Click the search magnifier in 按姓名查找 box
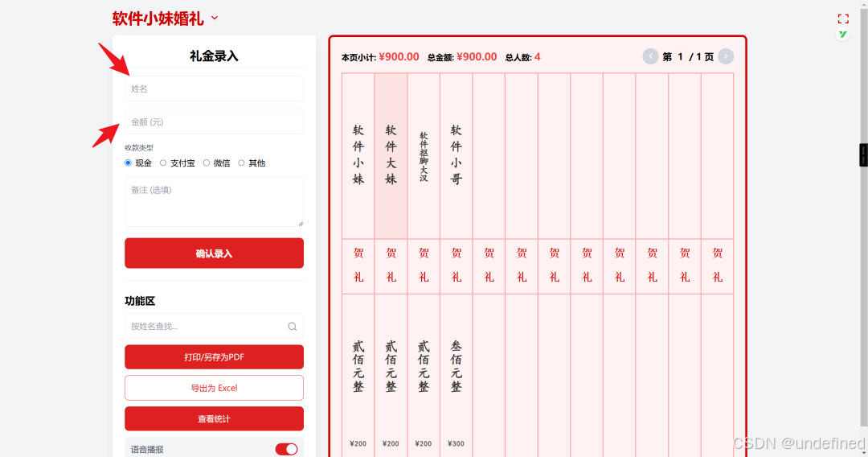Image resolution: width=868 pixels, height=457 pixels. 293,327
